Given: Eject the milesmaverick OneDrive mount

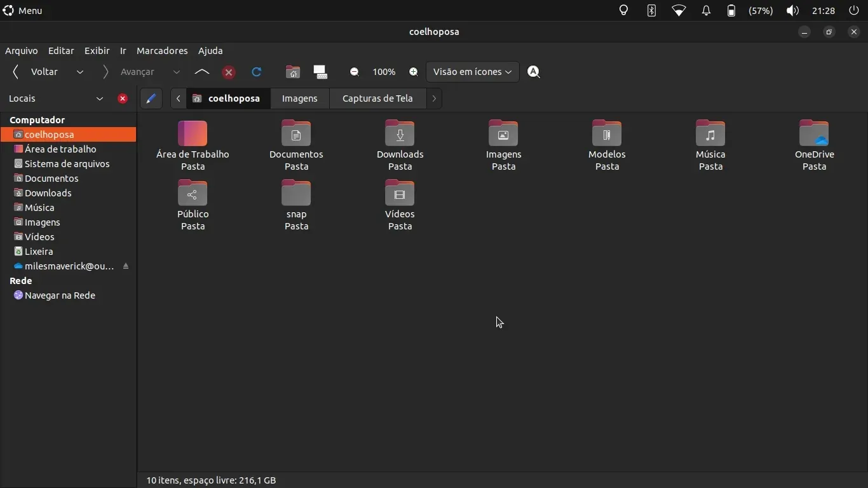Looking at the screenshot, I should coord(126,266).
